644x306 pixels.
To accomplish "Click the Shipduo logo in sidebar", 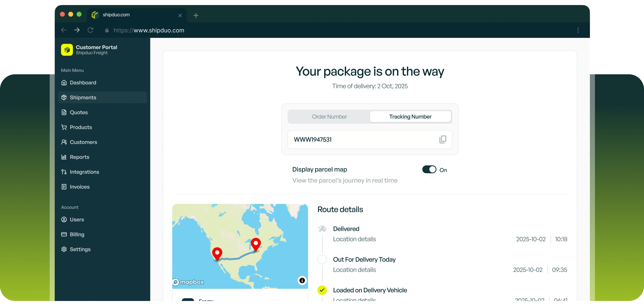I will pyautogui.click(x=67, y=50).
